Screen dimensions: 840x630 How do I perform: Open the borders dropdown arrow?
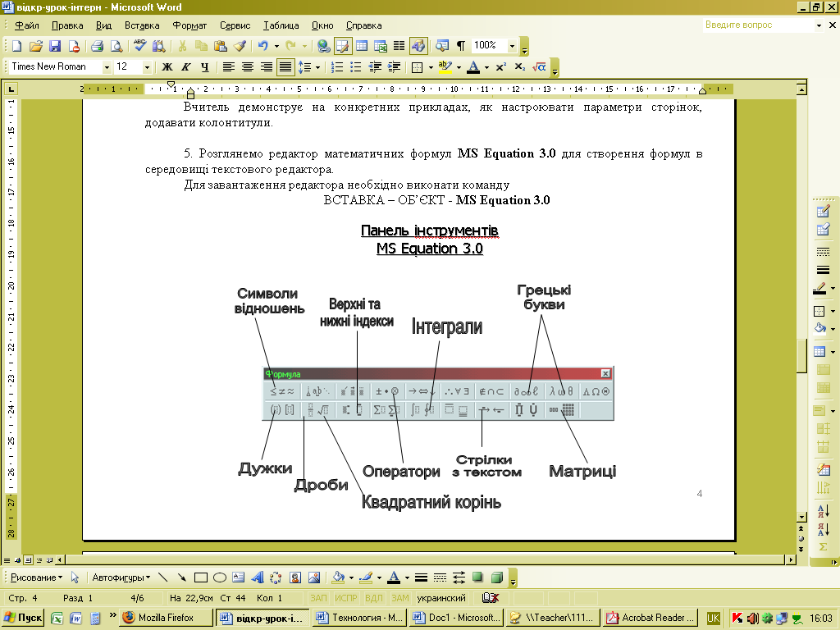tap(431, 67)
